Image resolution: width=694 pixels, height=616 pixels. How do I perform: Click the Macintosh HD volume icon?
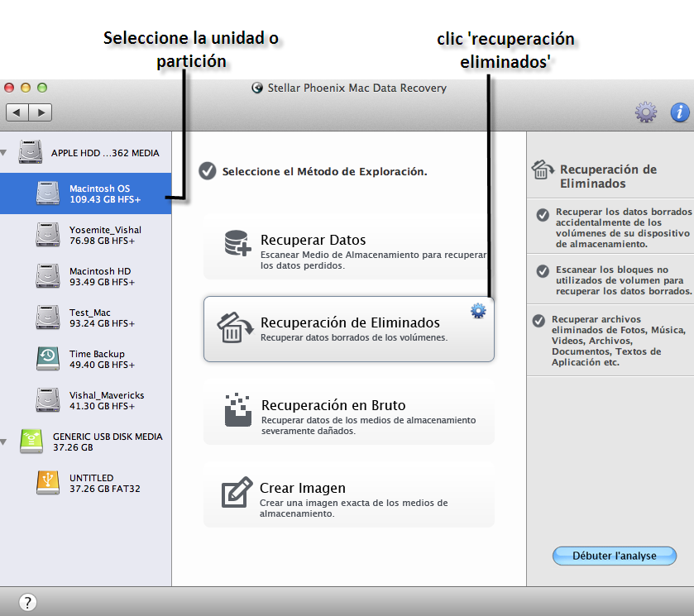pyautogui.click(x=48, y=276)
